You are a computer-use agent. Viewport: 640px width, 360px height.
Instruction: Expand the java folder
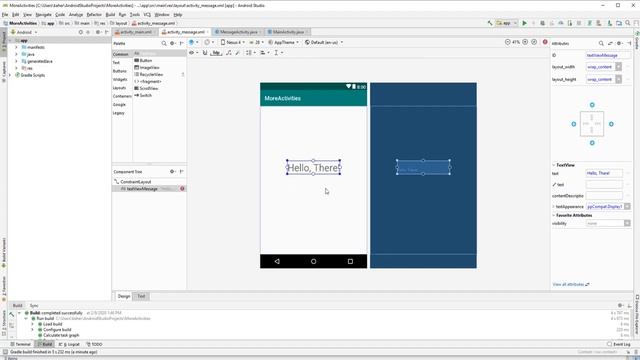(16, 54)
